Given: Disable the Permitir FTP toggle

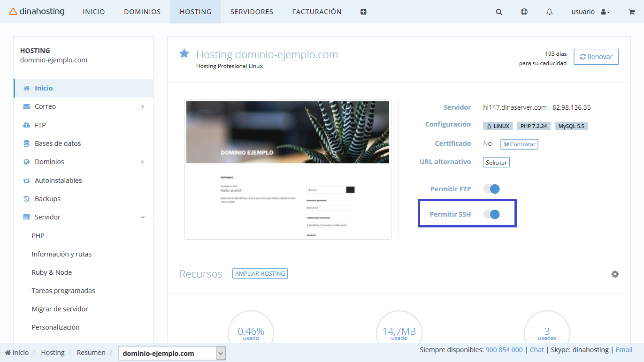Looking at the screenshot, I should (x=491, y=189).
